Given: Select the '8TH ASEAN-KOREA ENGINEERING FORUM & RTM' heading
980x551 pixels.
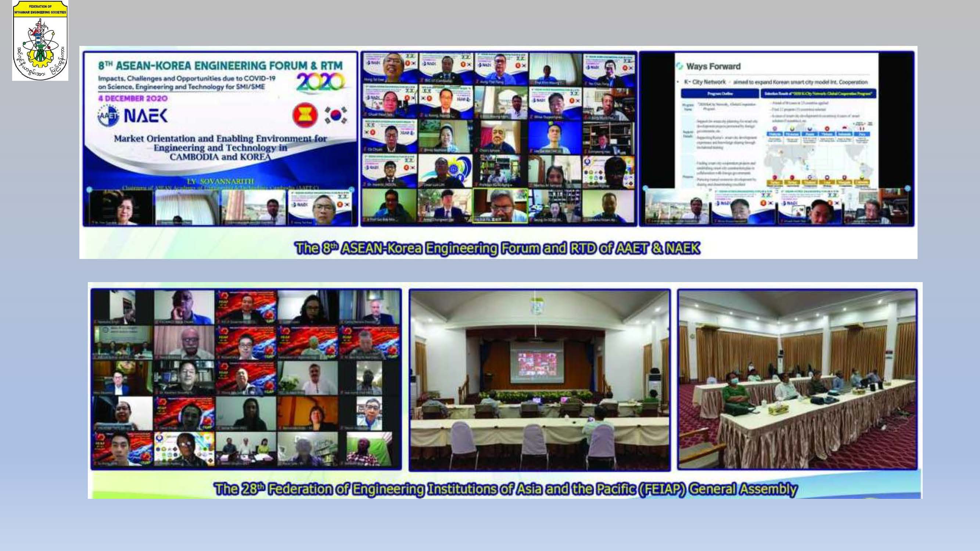Looking at the screenshot, I should pos(220,65).
